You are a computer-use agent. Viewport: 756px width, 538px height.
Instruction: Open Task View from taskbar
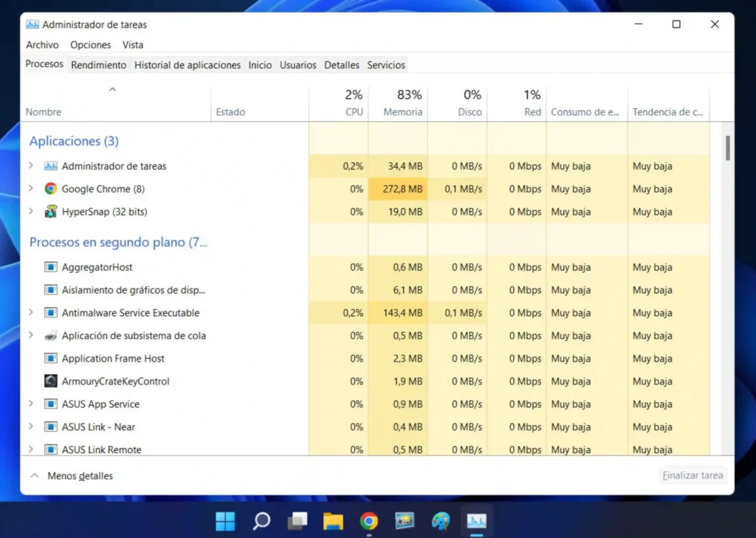tap(298, 520)
